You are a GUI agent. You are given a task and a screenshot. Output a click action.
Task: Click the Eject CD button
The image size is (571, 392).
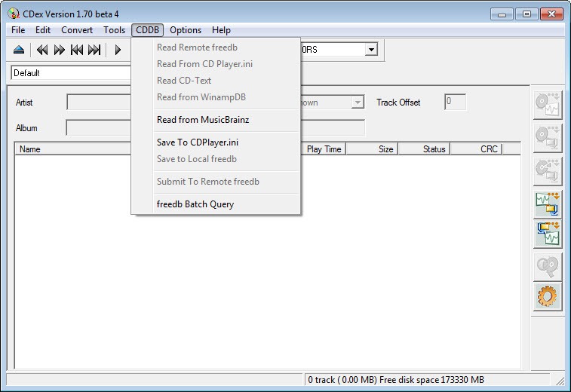pyautogui.click(x=19, y=50)
